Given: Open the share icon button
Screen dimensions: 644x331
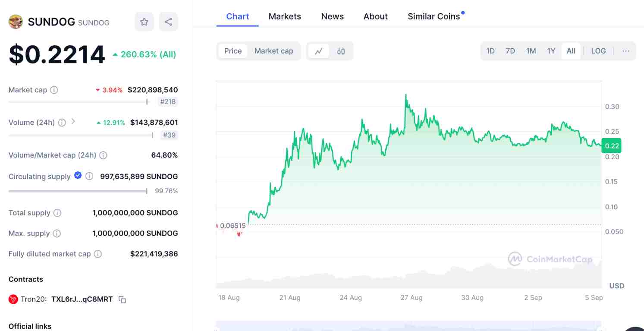Looking at the screenshot, I should [x=169, y=22].
